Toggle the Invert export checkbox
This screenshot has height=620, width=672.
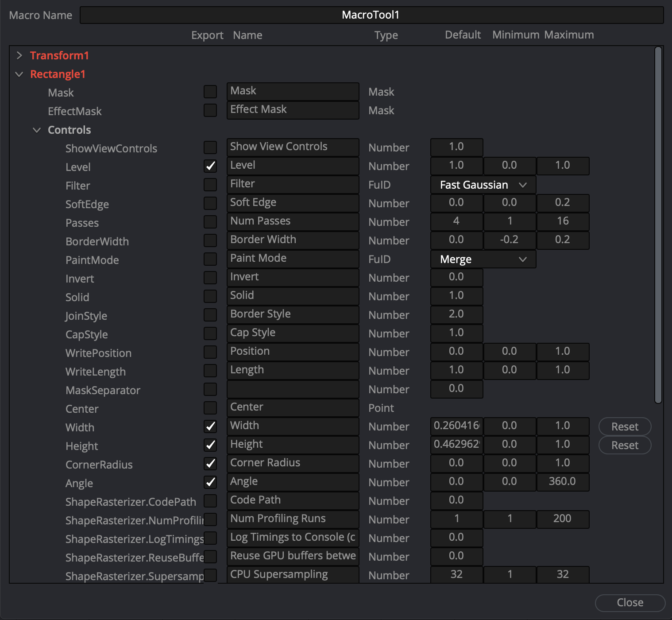point(210,278)
